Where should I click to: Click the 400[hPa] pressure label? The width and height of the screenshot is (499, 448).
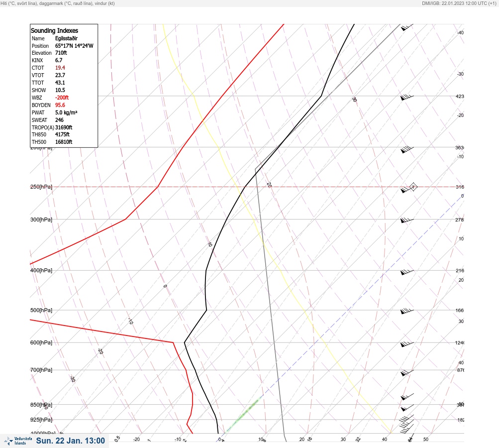tap(41, 270)
